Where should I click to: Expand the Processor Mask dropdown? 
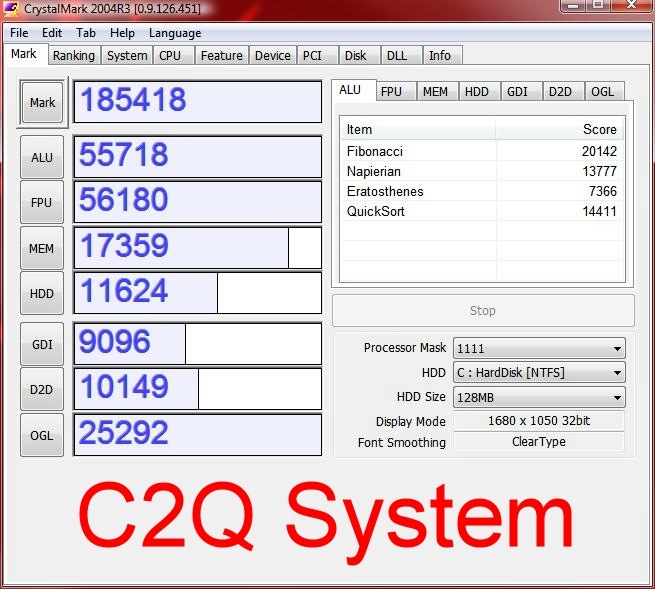[539, 348]
